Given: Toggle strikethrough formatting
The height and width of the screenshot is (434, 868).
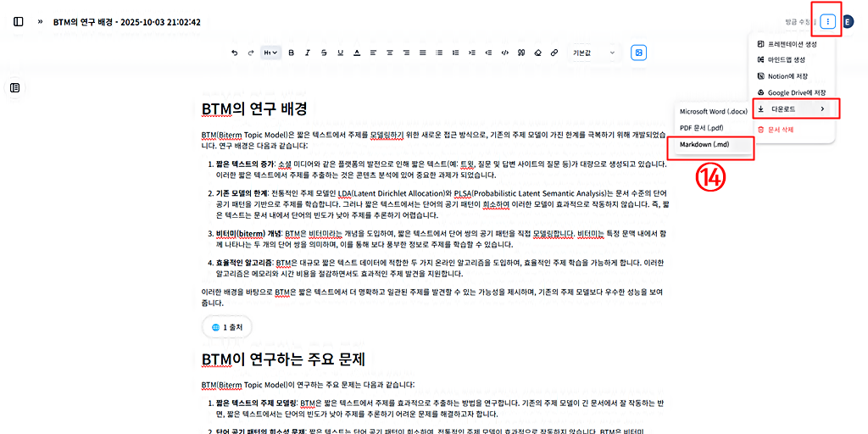Looking at the screenshot, I should 324,53.
